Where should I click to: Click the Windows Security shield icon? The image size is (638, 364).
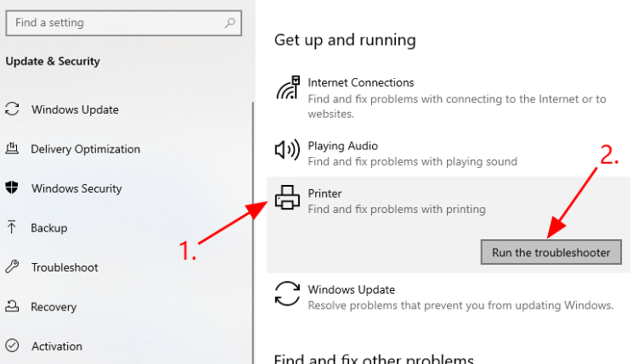coord(13,188)
